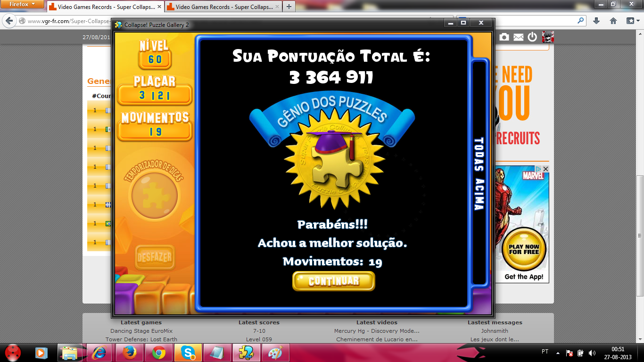This screenshot has height=362, width=644.
Task: Click the taskbar volume speaker icon
Action: click(592, 353)
